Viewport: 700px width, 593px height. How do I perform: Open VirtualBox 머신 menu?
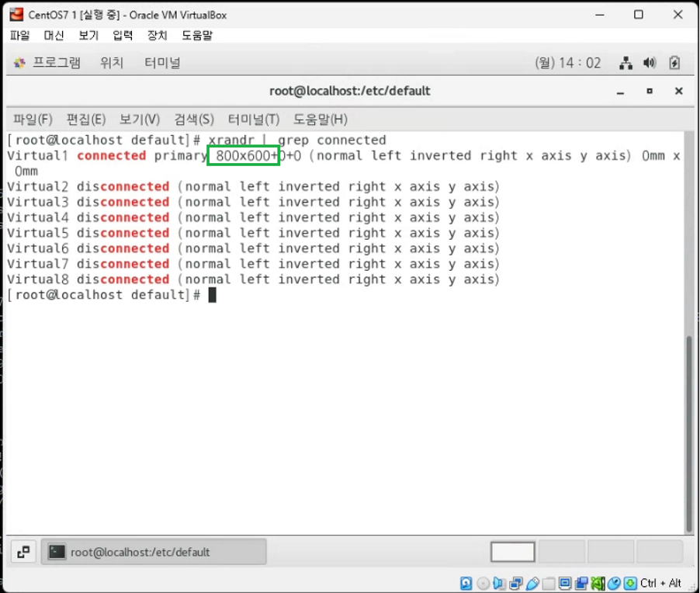point(54,35)
